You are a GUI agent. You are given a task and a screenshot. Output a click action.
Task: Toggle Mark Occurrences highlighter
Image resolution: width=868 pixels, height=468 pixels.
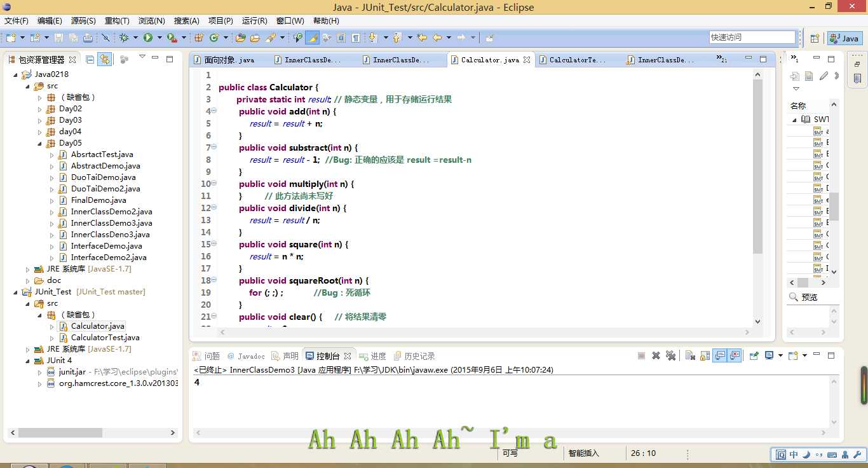pos(312,38)
